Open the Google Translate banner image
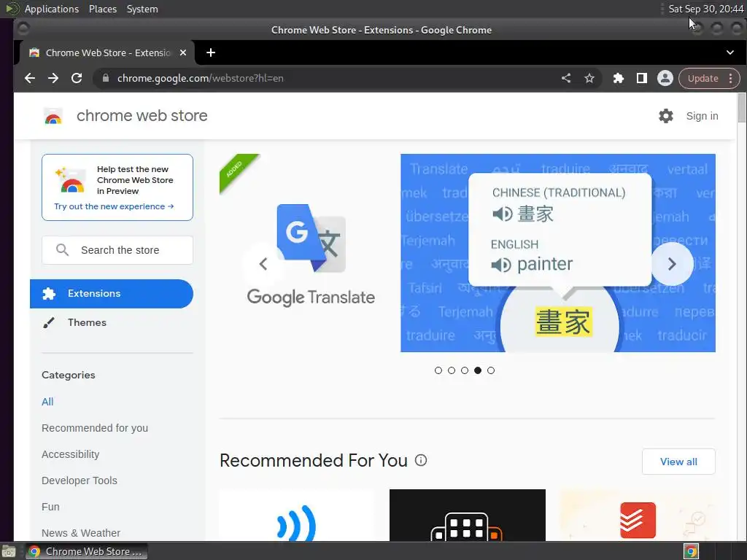The height and width of the screenshot is (560, 747). pyautogui.click(x=558, y=253)
